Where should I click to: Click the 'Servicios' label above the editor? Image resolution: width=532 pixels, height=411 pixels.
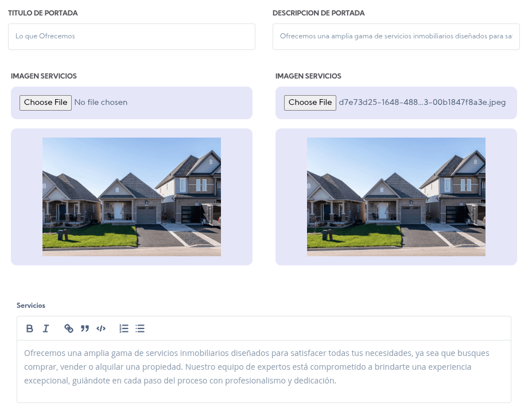pos(31,306)
